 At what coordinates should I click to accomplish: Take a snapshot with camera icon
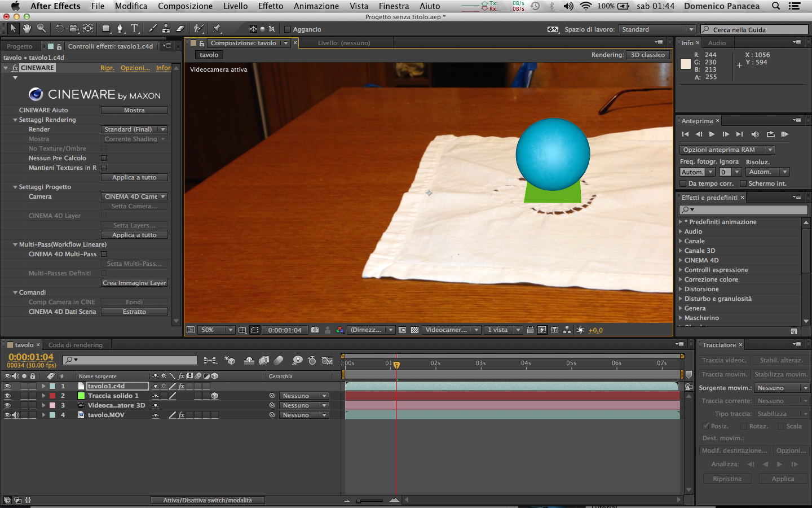tap(315, 330)
